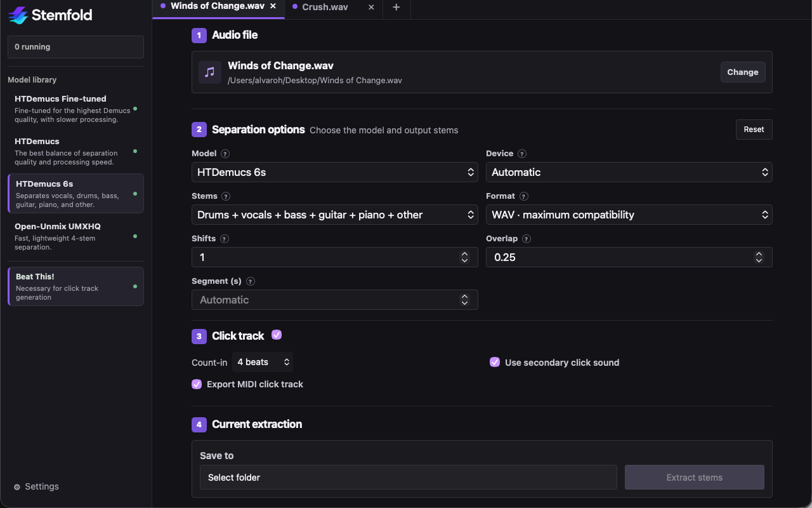Show help for the Segment option

point(251,281)
